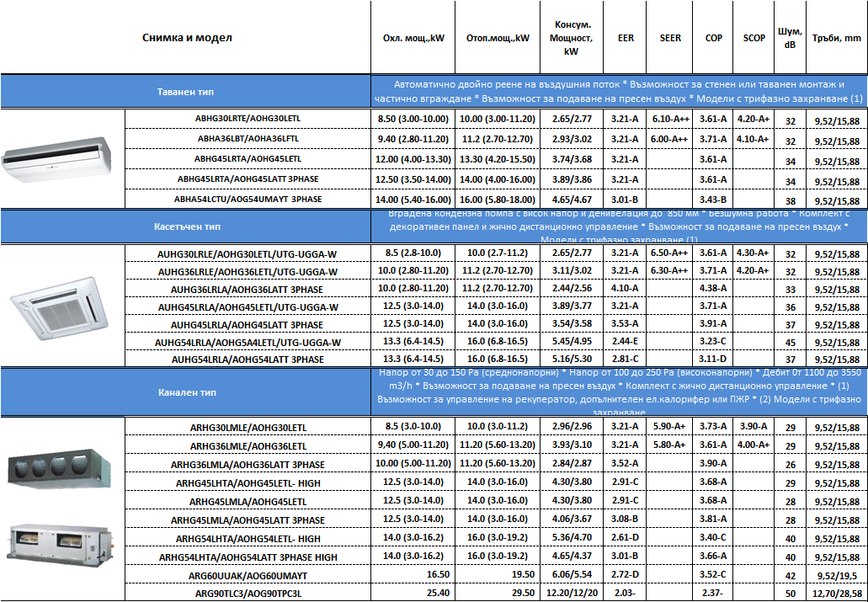Click pipe size 12,70/28,58

coord(837,594)
